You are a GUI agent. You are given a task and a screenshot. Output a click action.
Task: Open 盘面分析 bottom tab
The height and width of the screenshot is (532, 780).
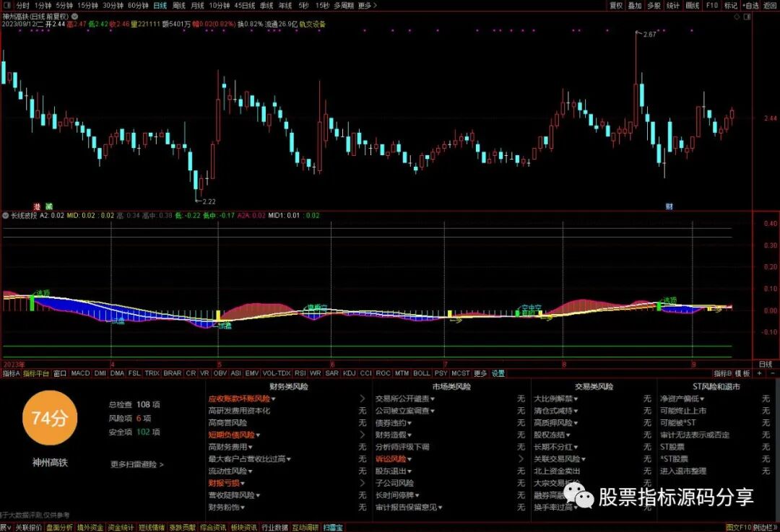click(x=59, y=528)
